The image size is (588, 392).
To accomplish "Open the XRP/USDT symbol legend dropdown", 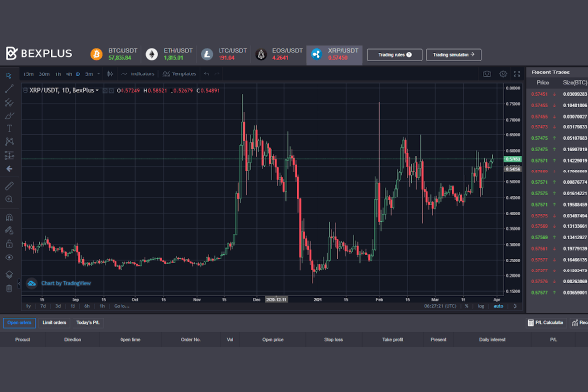I will click(x=97, y=90).
